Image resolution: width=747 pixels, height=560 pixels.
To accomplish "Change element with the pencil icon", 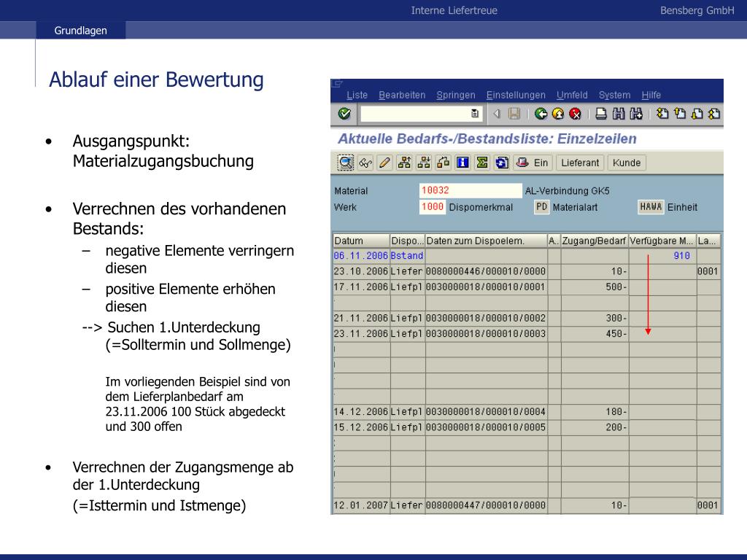I will [x=384, y=163].
